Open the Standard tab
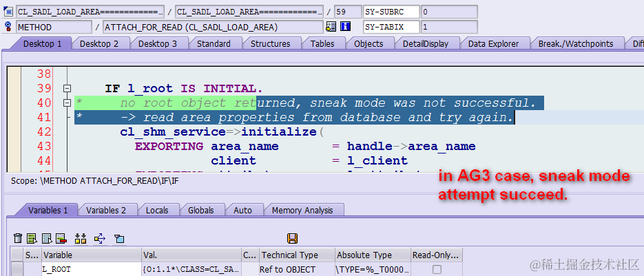This screenshot has height=276, width=644. pyautogui.click(x=214, y=43)
